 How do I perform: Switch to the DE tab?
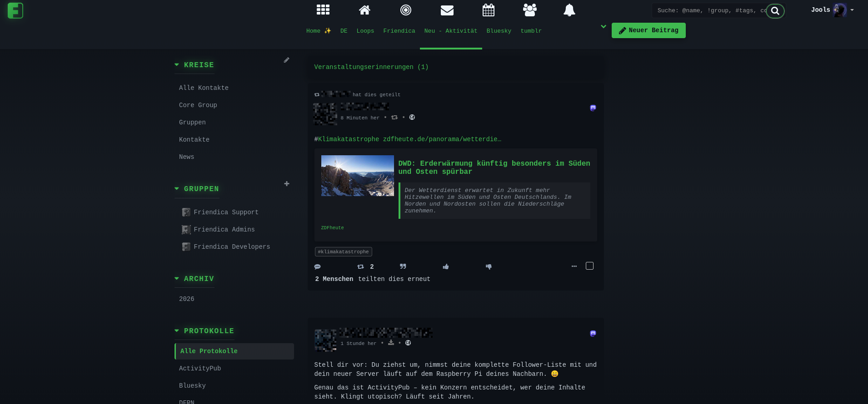point(344,31)
